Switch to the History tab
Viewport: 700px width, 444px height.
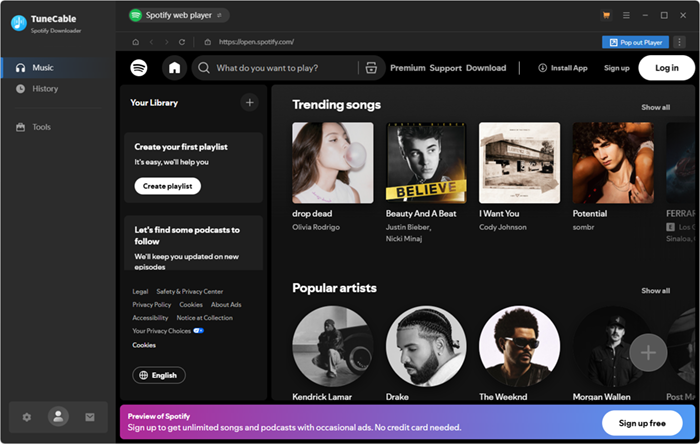click(45, 89)
